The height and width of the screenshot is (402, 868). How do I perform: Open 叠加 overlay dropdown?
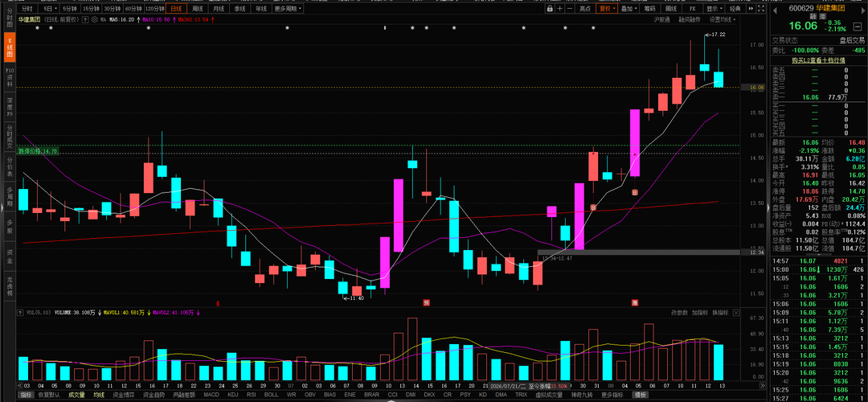pyautogui.click(x=628, y=9)
